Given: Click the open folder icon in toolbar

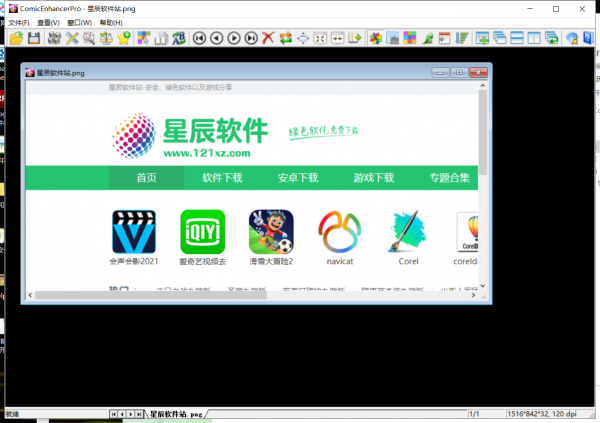Looking at the screenshot, I should [x=16, y=38].
